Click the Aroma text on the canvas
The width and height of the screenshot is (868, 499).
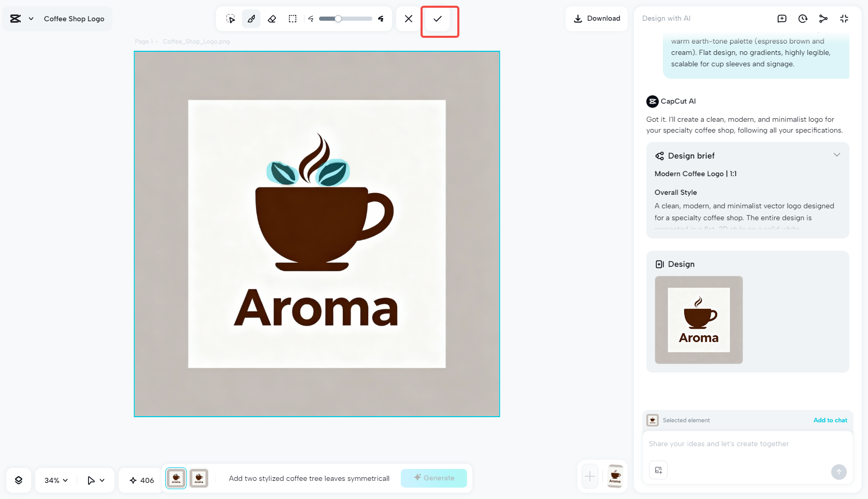(316, 308)
